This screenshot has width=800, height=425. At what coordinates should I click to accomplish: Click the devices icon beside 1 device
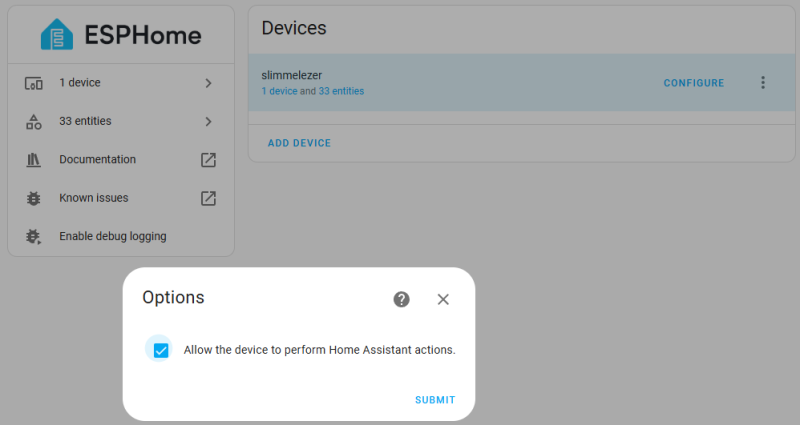click(x=33, y=83)
